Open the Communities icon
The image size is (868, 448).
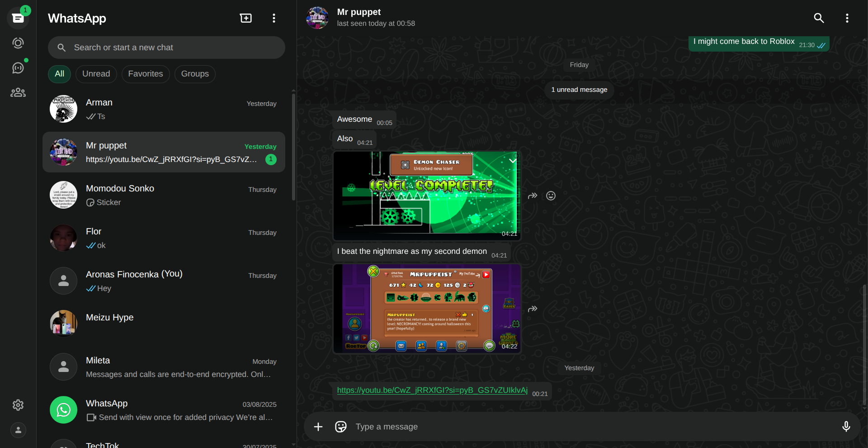pyautogui.click(x=18, y=93)
